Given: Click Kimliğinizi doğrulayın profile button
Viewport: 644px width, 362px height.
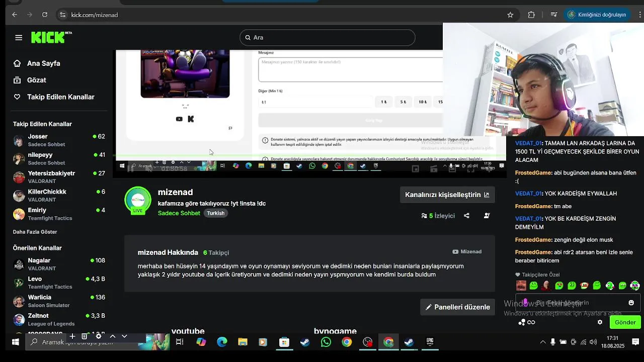Looking at the screenshot, I should coord(597,15).
